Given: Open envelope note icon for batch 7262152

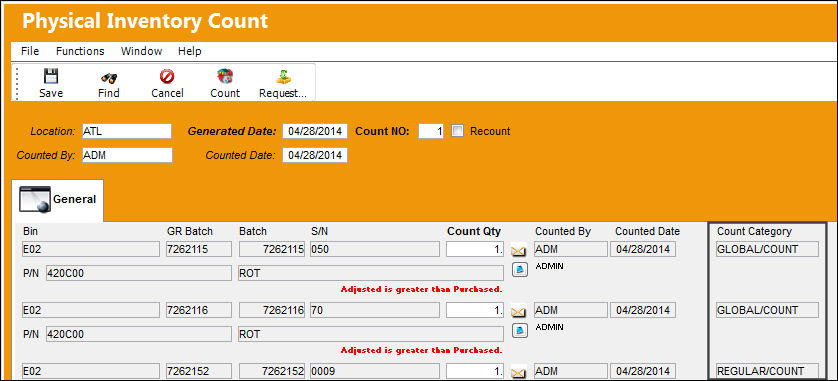Looking at the screenshot, I should tap(518, 372).
